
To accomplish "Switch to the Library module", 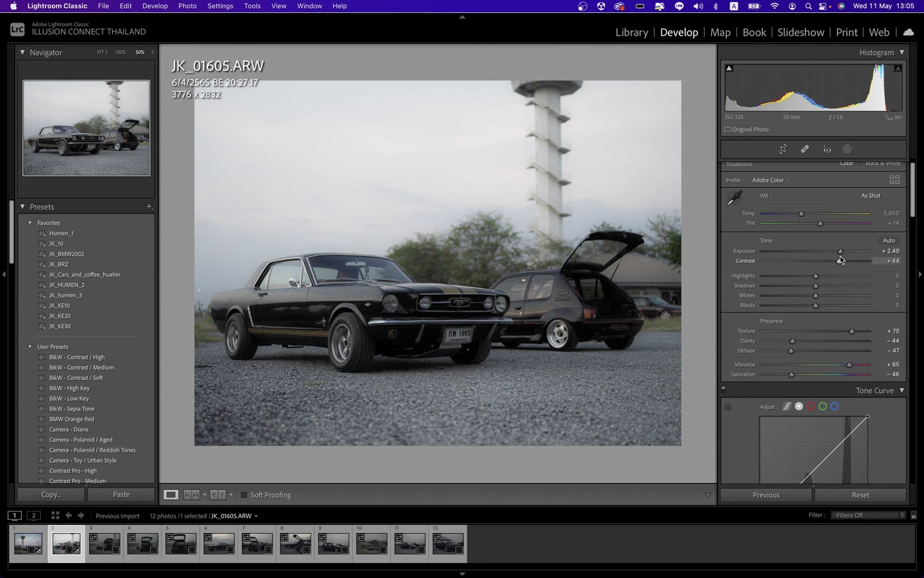I will [x=632, y=32].
